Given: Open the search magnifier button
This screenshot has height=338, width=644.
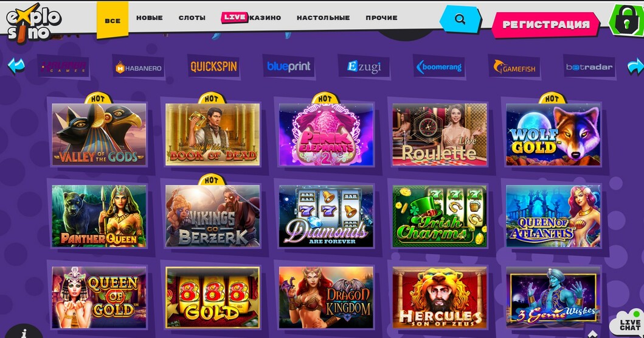Looking at the screenshot, I should coord(460,19).
